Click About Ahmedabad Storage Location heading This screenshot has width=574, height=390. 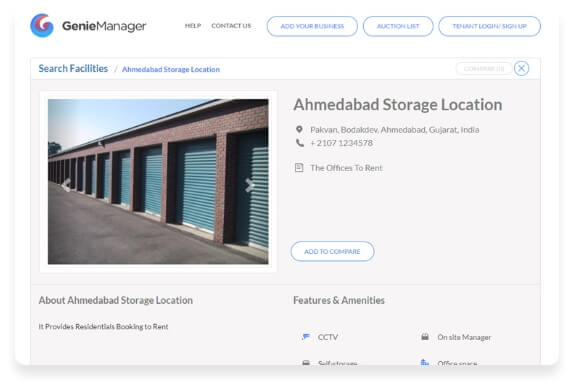coord(116,300)
